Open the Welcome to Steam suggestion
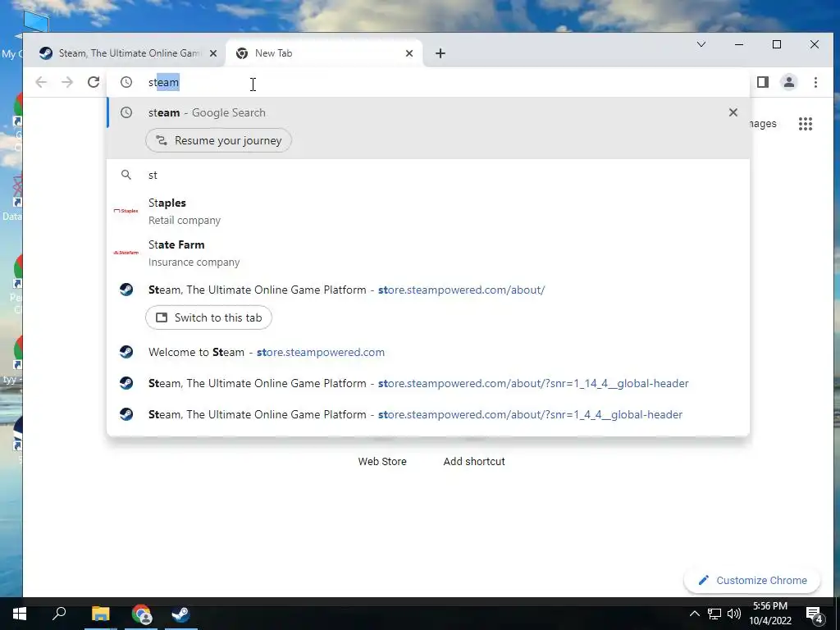This screenshot has height=630, width=840. tap(428, 352)
